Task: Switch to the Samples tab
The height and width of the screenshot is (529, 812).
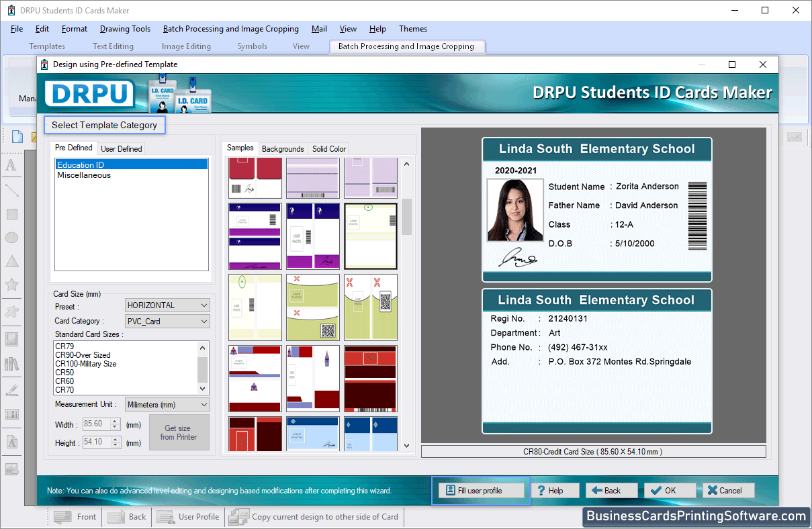Action: (240, 148)
